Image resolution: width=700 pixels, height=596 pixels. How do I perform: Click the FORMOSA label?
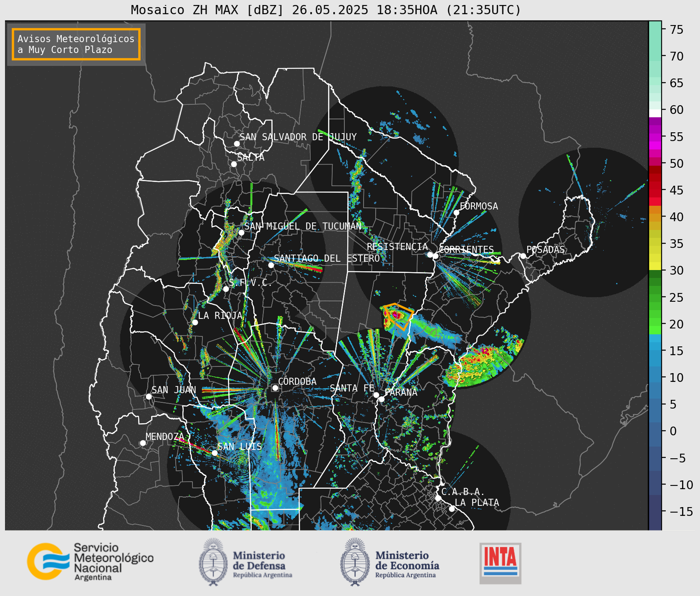coord(479,206)
